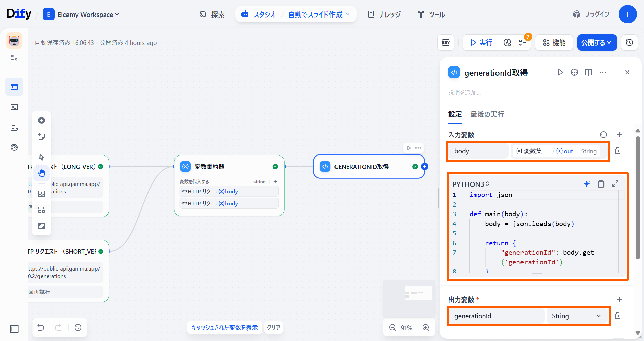The image size is (644, 341).
Task: Open the ナレッジ menu item
Action: (384, 15)
